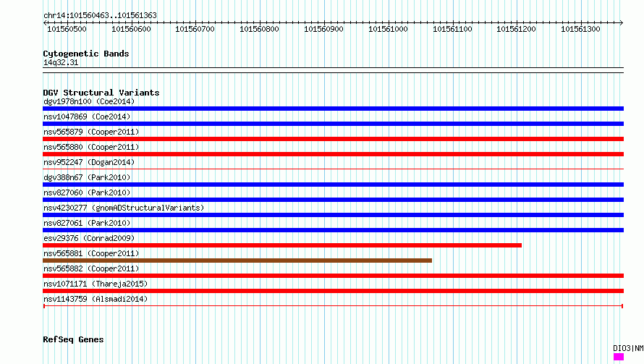Viewport: 644px width, 364px height.
Task: Open nsv1071171 (Thareja2015) variant entry
Action: [x=96, y=284]
